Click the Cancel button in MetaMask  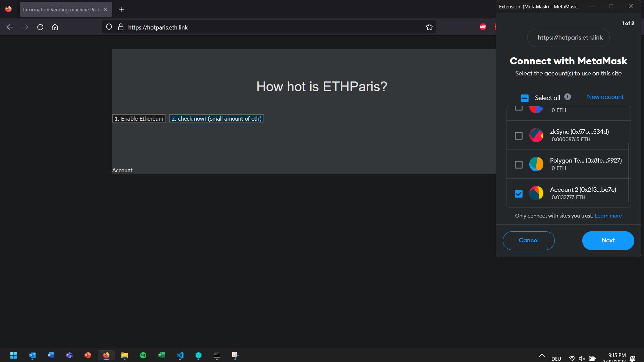click(529, 240)
